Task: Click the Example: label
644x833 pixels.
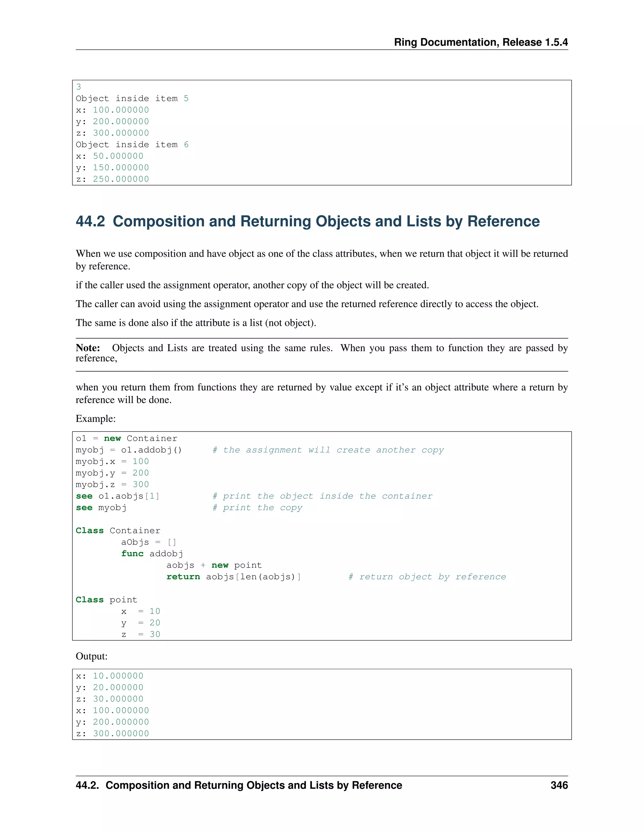Action: tap(95, 418)
